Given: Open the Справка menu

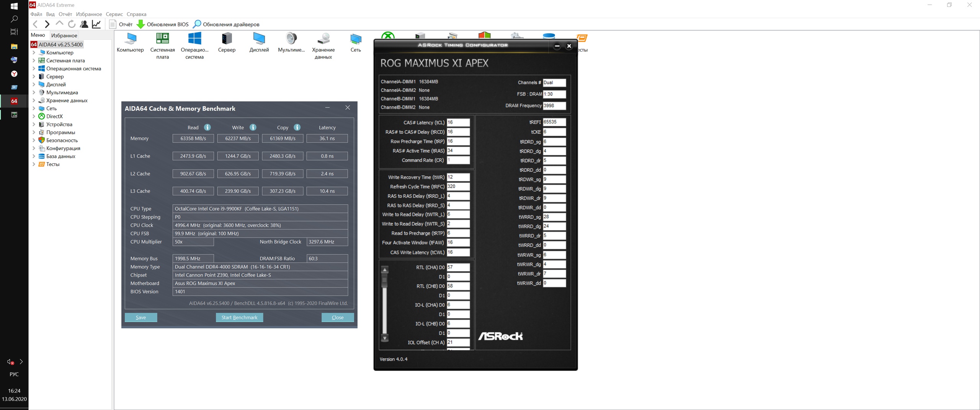Looking at the screenshot, I should point(136,14).
